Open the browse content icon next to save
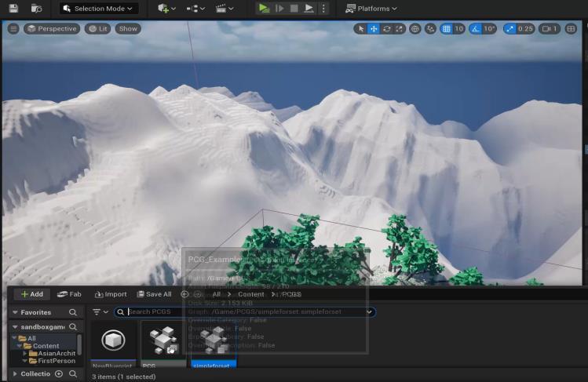Viewport: 588px width, 382px height. click(36, 9)
